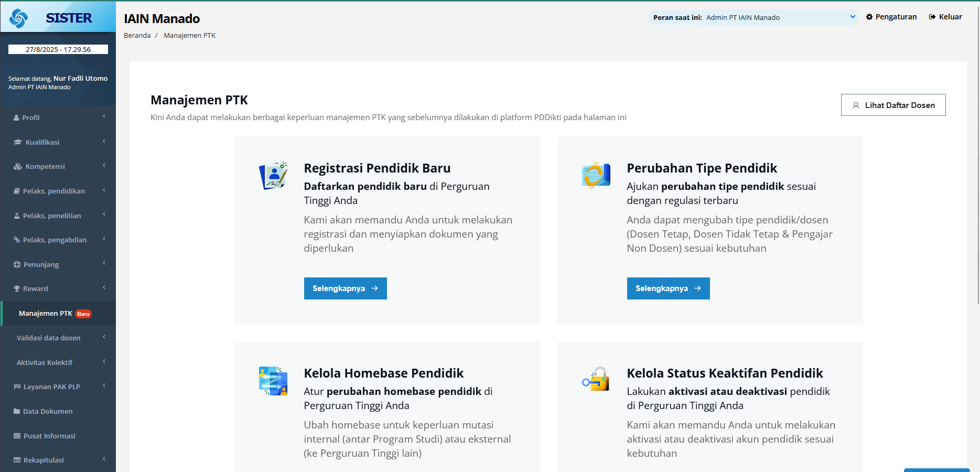Click the Lihat Daftar Dosen button
This screenshot has width=980, height=472.
coord(893,105)
